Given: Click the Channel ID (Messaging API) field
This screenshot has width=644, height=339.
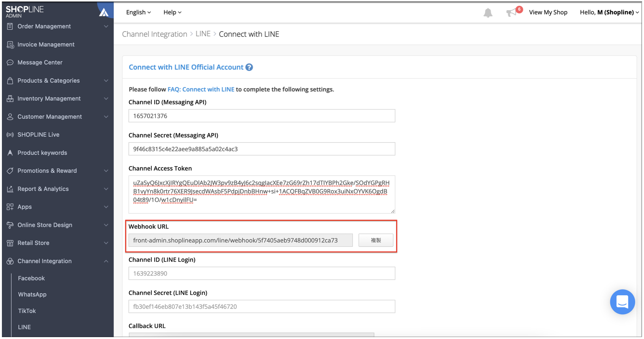Looking at the screenshot, I should tap(262, 116).
